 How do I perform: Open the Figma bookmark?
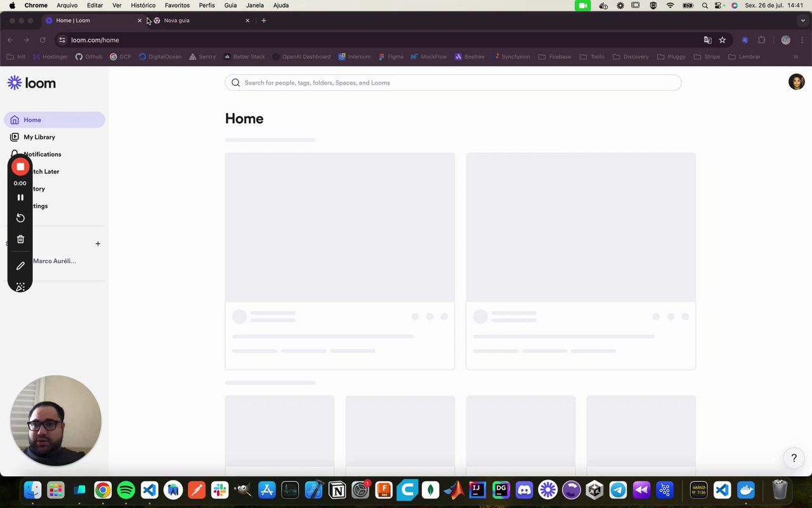point(391,57)
